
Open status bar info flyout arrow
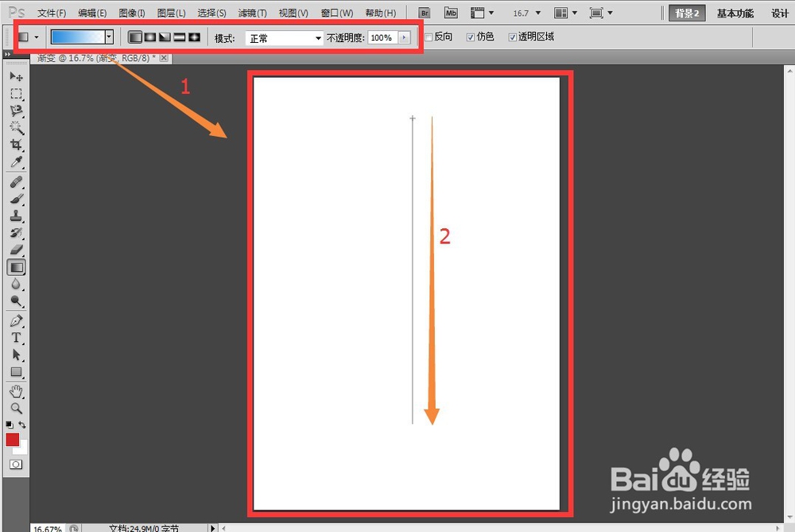click(x=213, y=528)
